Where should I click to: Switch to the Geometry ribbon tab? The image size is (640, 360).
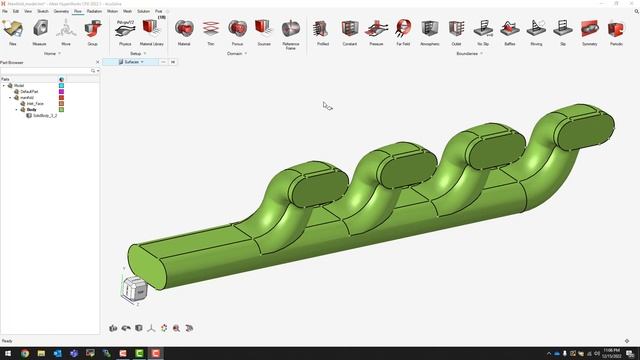tap(61, 11)
